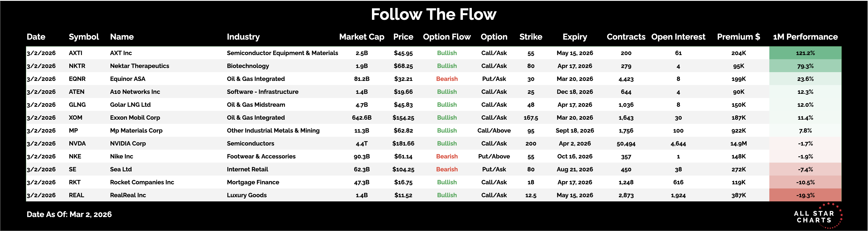Click the Market Cap column header
The height and width of the screenshot is (231, 868).
[x=361, y=37]
